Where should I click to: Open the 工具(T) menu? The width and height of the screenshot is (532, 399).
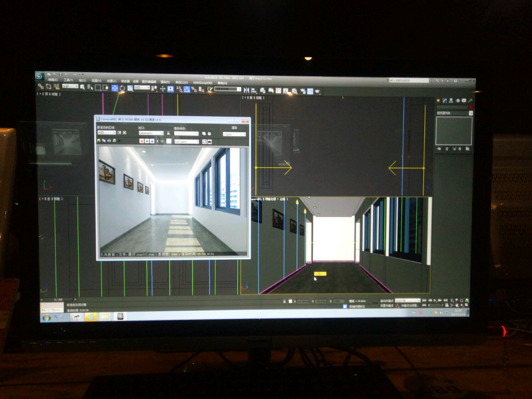[68, 80]
